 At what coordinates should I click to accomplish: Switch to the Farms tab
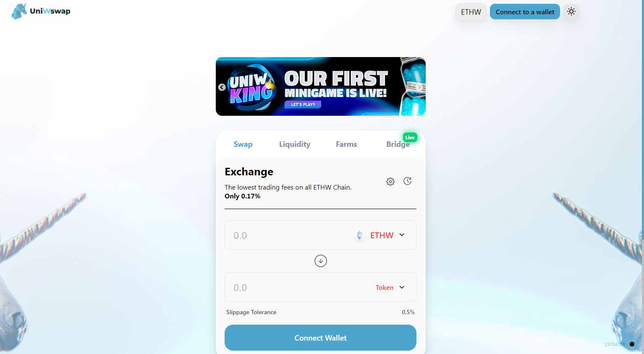(x=346, y=144)
